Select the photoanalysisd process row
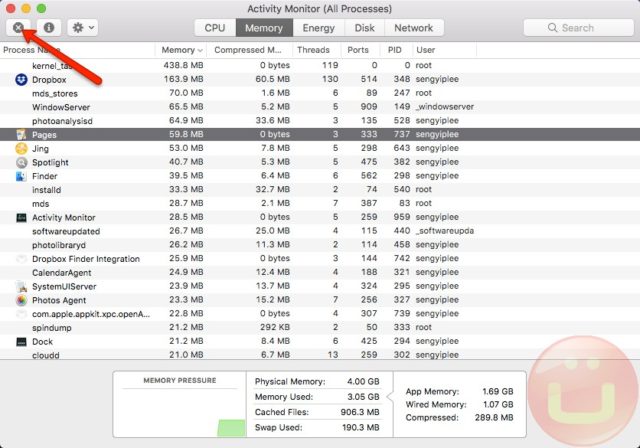Image resolution: width=640 pixels, height=448 pixels. click(320, 121)
